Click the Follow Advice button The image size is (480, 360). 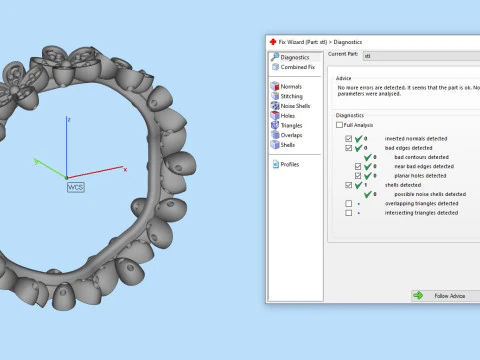tap(446, 296)
